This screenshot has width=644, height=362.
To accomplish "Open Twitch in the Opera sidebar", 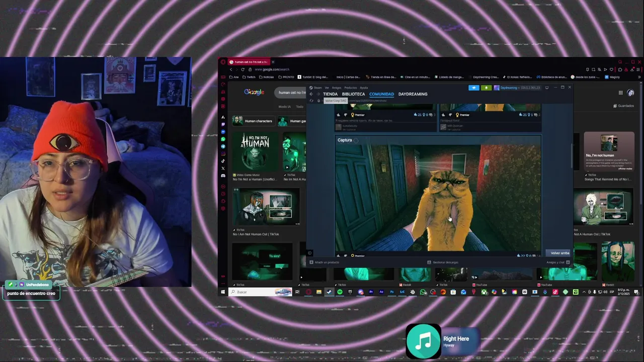I will [223, 124].
